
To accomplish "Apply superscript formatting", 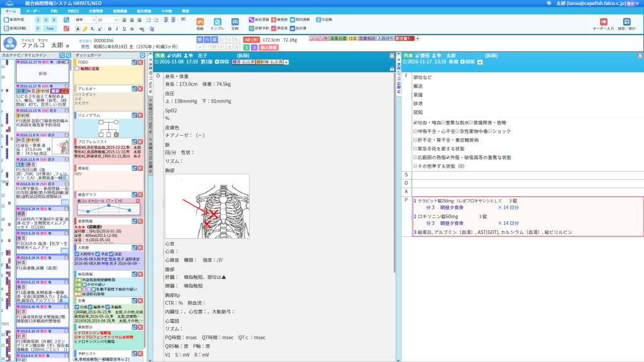I will coord(100,29).
